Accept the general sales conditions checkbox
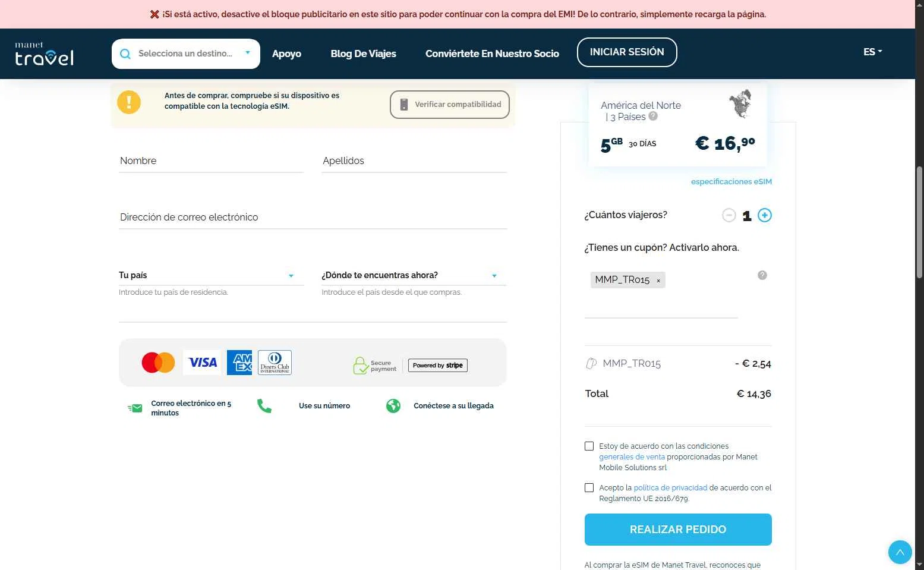The height and width of the screenshot is (570, 924). [x=589, y=446]
